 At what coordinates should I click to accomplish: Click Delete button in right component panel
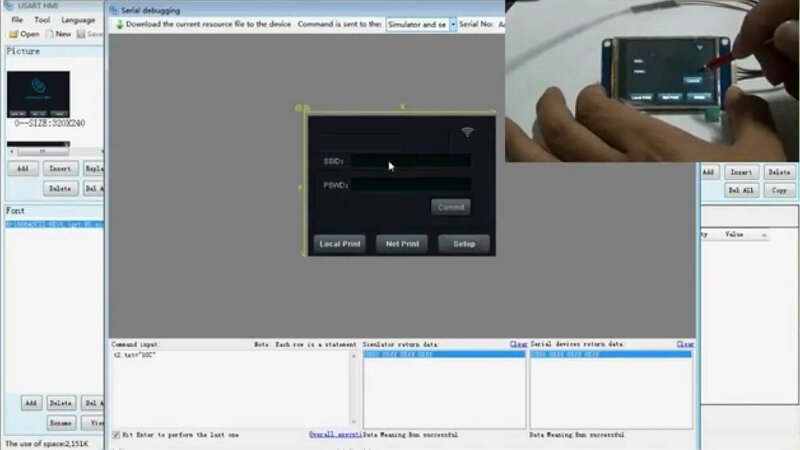tap(779, 172)
